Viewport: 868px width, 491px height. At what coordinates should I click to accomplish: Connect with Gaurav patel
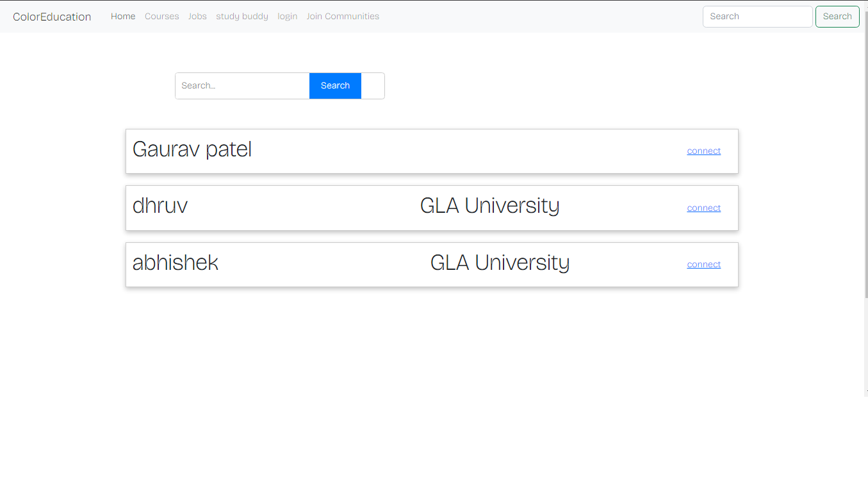coord(703,151)
